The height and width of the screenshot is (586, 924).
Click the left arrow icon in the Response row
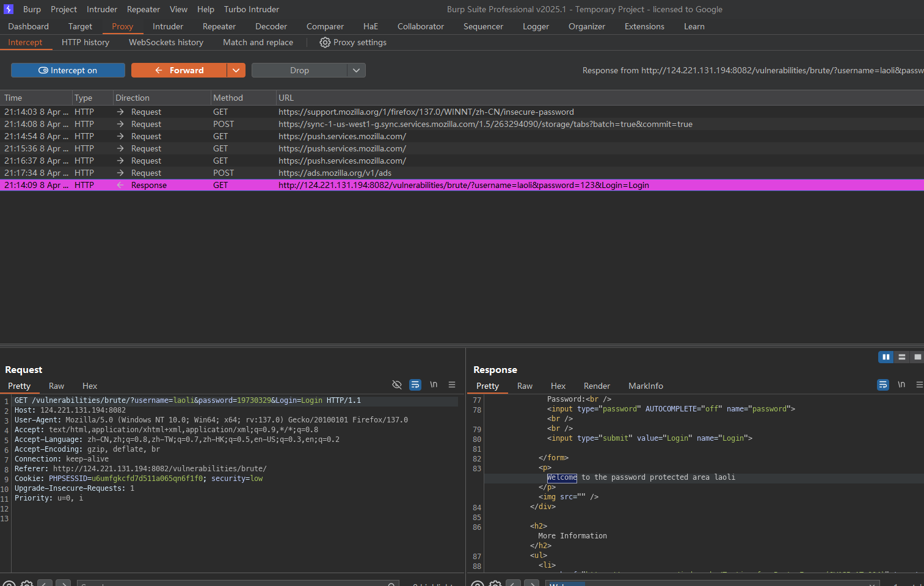coord(120,185)
